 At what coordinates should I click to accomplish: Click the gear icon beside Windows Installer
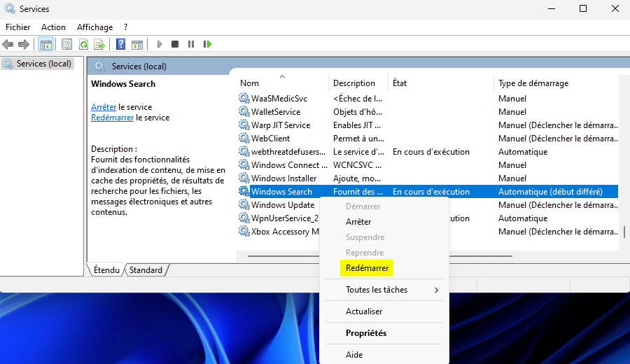[244, 178]
